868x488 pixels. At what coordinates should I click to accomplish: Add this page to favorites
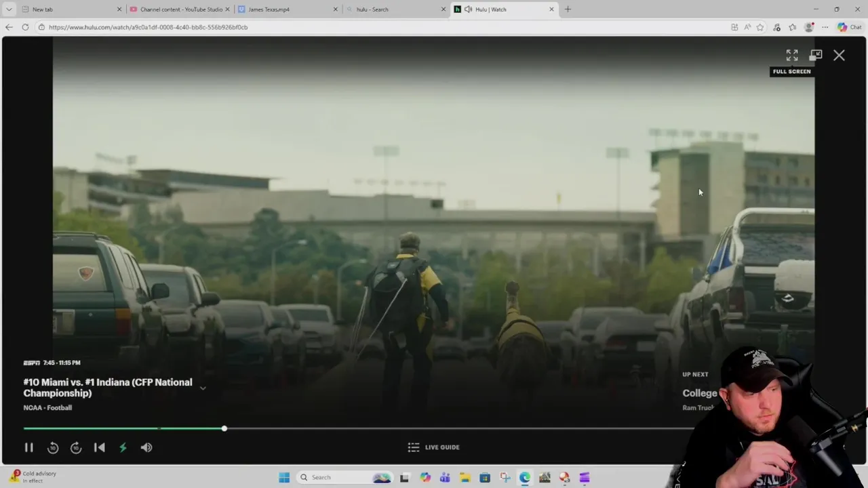[x=760, y=27]
